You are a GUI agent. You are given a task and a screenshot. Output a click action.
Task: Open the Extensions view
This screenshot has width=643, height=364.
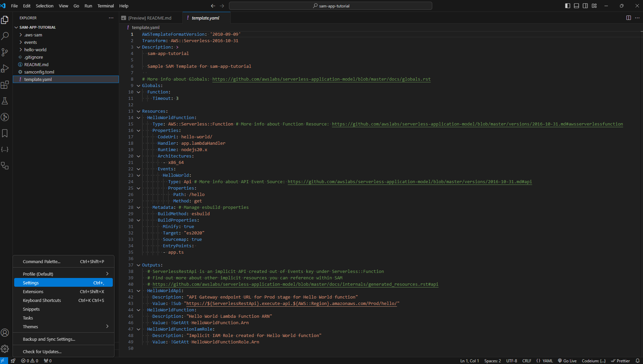(x=5, y=85)
